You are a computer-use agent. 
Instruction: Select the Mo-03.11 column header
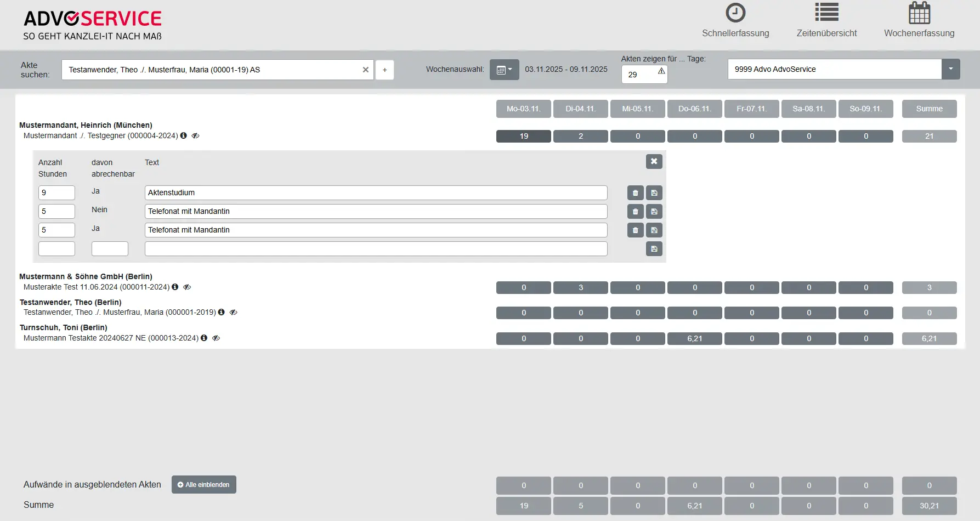523,109
